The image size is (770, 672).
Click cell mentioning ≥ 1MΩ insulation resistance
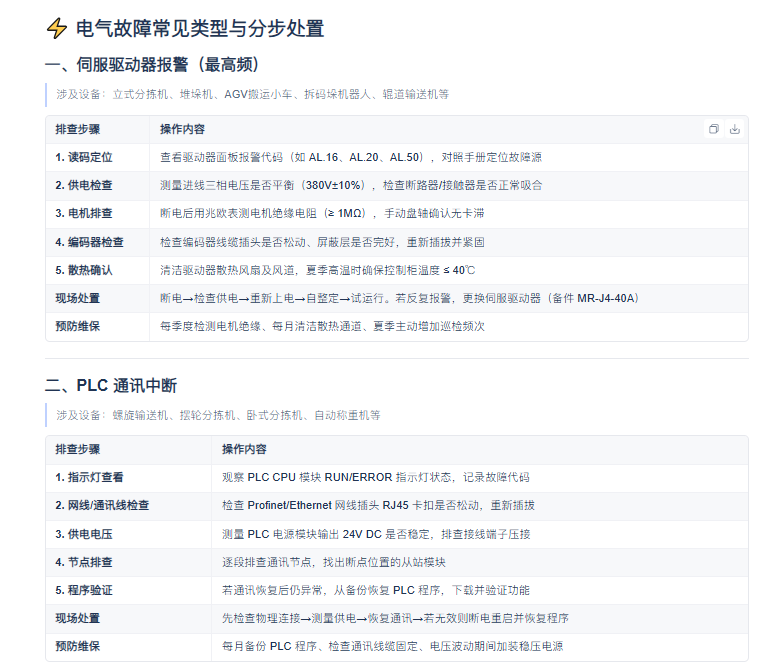tap(449, 213)
